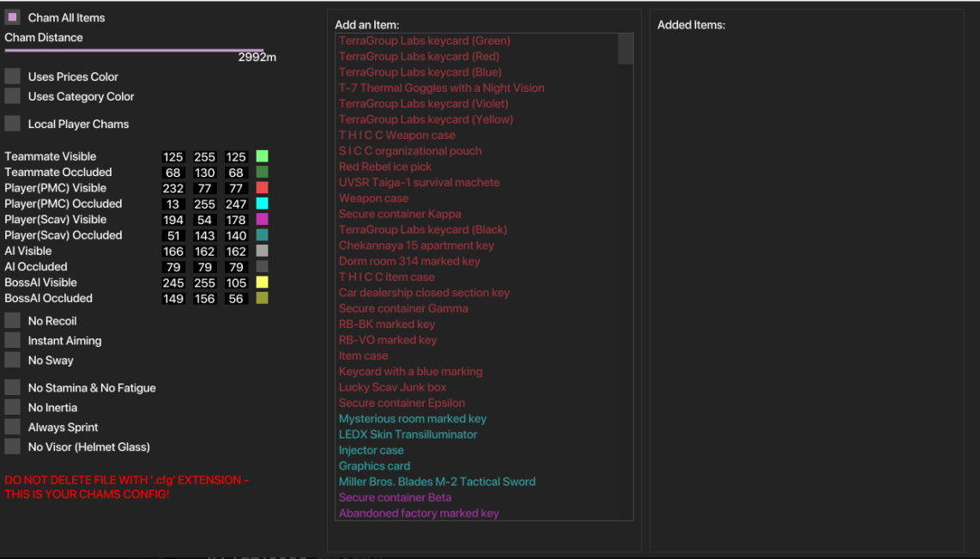Click the item list scrollbar thumb
Screen dimensions: 980x559
point(626,49)
